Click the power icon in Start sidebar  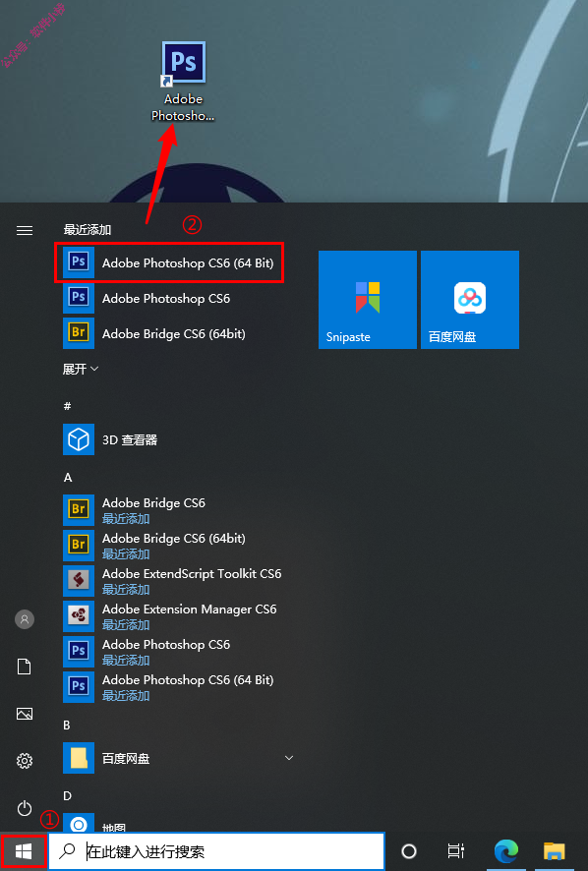[x=25, y=808]
